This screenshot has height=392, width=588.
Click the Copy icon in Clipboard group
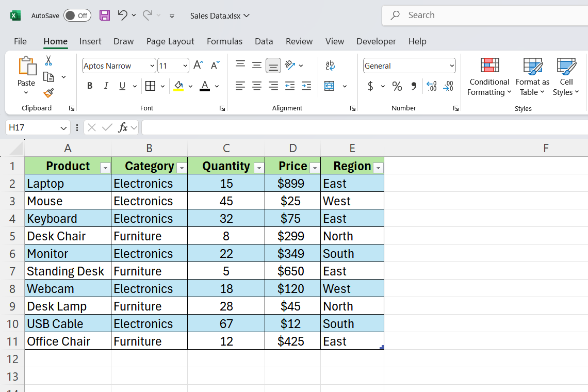coord(49,77)
